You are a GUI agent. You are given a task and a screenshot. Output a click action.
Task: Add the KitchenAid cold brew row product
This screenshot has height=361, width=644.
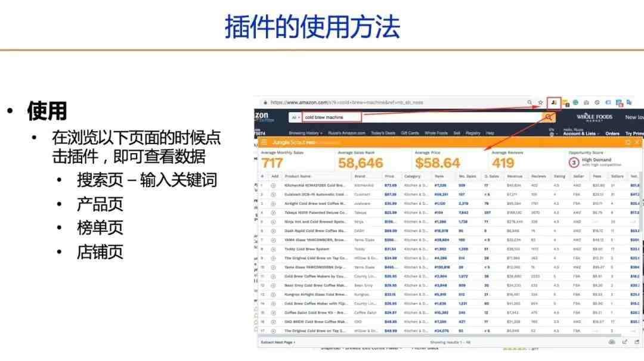tap(274, 185)
